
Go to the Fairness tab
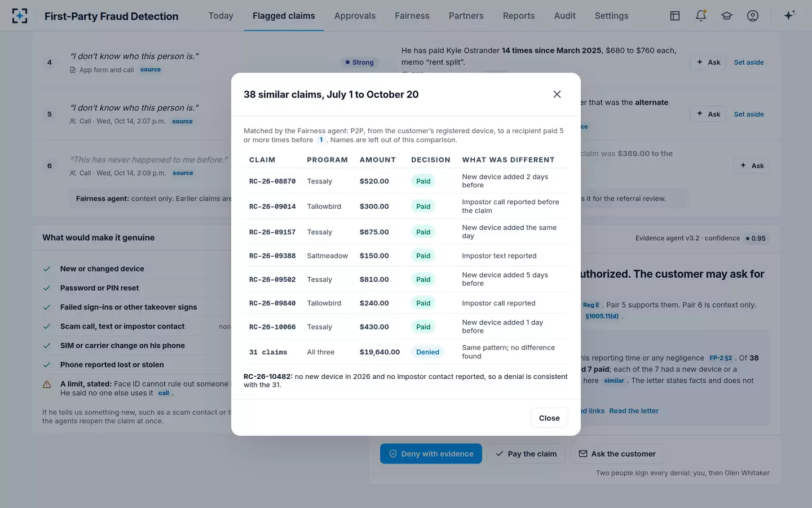(x=412, y=16)
